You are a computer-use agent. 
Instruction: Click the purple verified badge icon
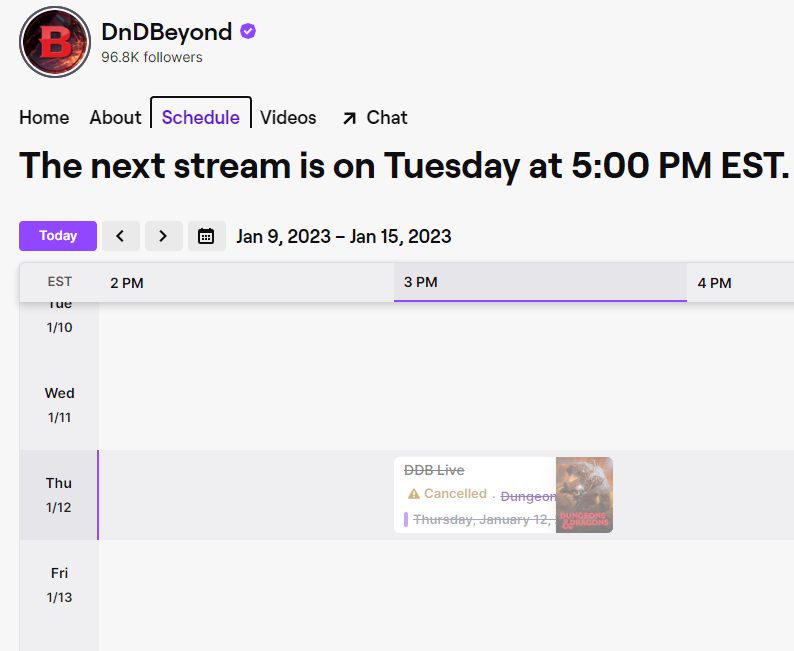tap(248, 32)
